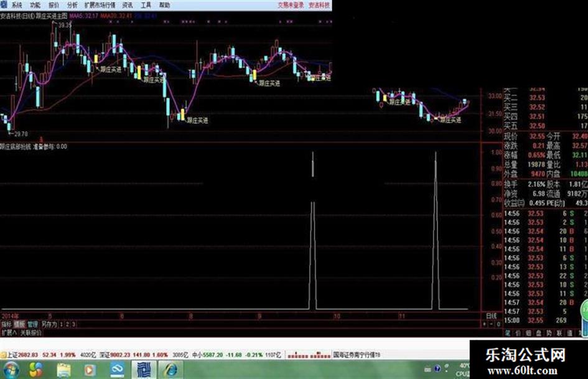
Task: Switch to the 势 tab
Action: (x=549, y=333)
